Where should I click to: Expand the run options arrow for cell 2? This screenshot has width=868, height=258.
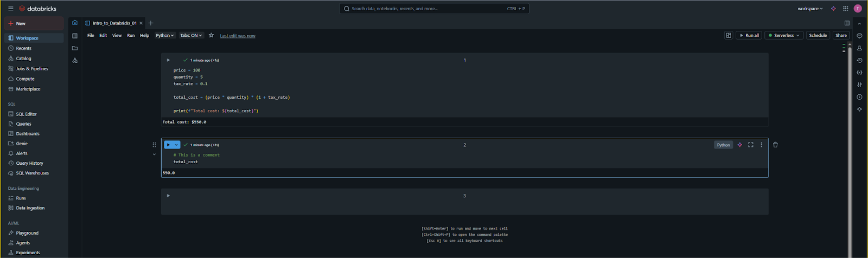point(176,145)
